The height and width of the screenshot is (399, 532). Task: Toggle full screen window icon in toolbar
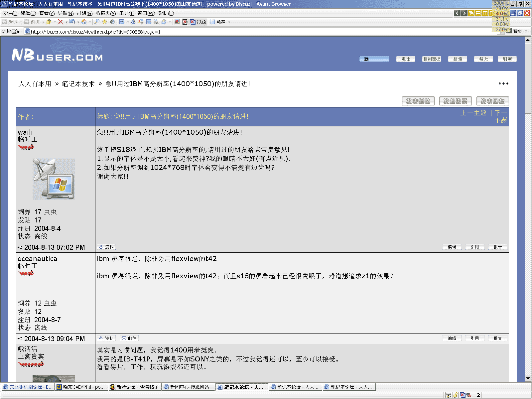click(122, 22)
